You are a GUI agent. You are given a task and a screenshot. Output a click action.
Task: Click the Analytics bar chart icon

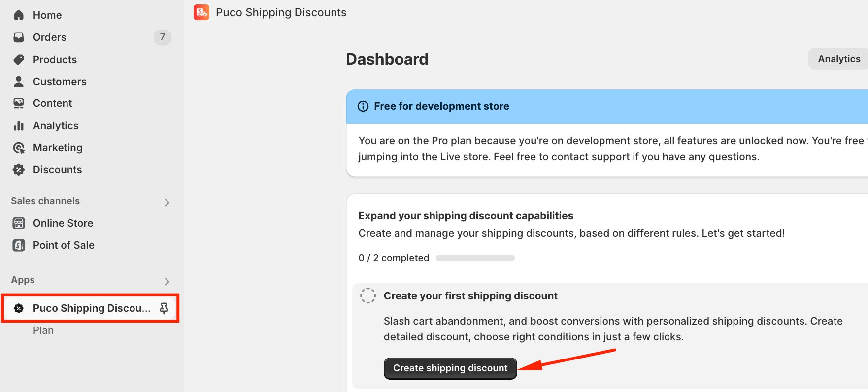pos(19,126)
